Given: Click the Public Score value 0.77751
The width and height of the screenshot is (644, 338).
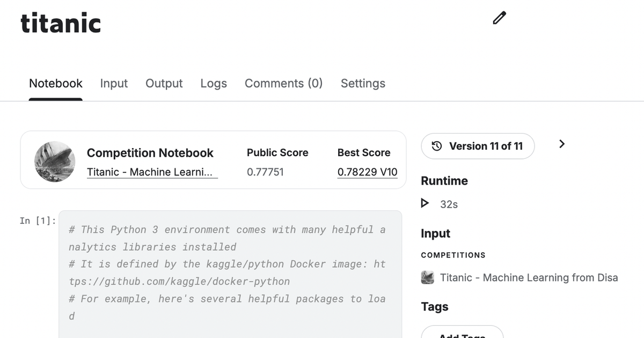Looking at the screenshot, I should point(265,172).
